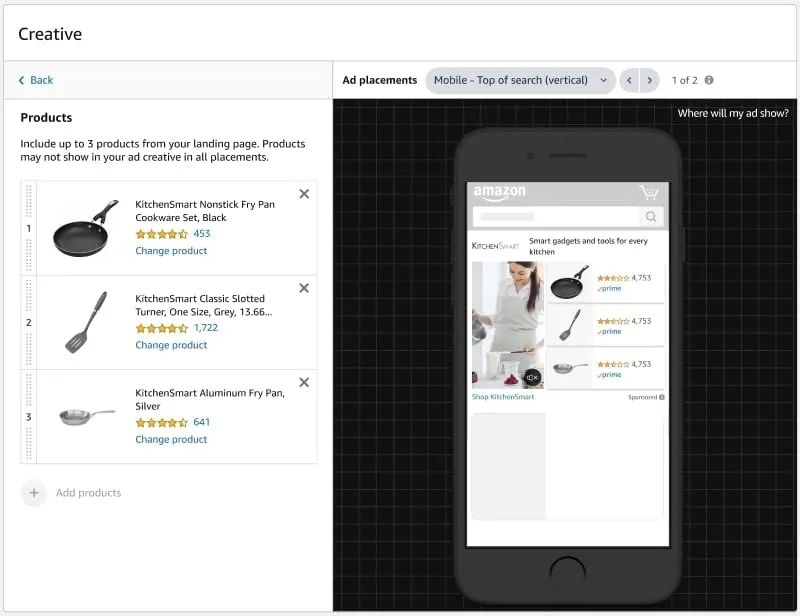Click the 'Creative' page heading
The height and width of the screenshot is (616, 800).
50,34
